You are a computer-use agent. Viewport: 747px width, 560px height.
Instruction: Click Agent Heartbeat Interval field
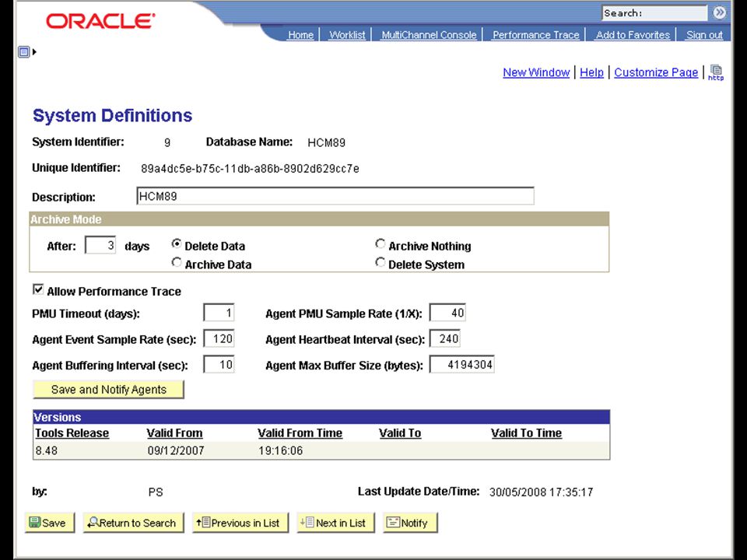click(x=445, y=338)
